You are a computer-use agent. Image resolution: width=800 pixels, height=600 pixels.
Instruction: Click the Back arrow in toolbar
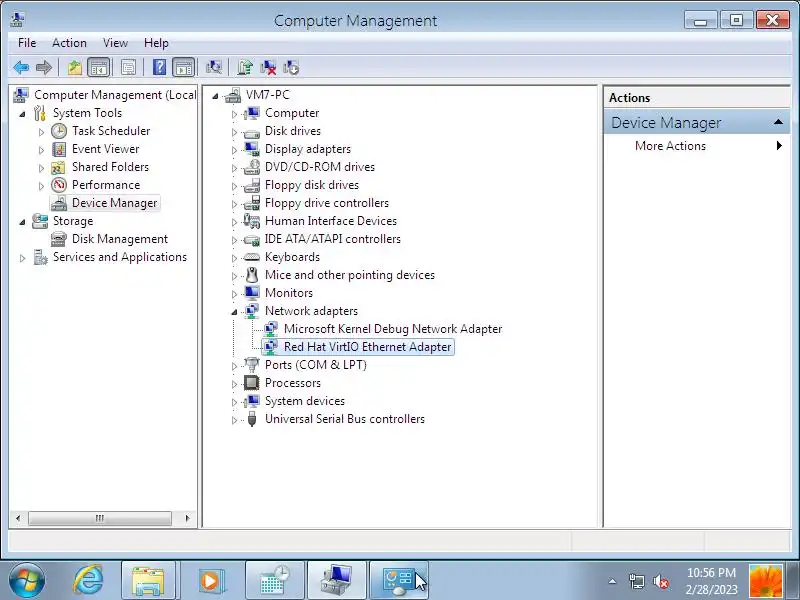21,67
